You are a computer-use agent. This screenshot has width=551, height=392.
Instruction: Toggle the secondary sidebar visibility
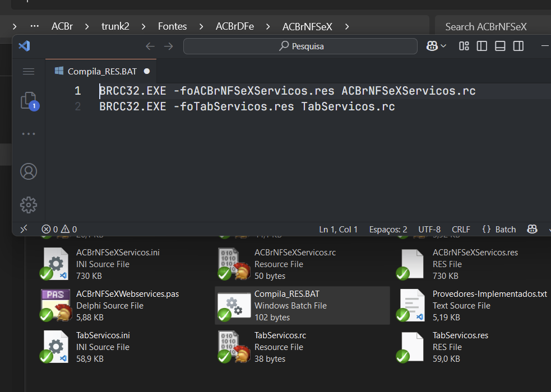[x=518, y=46]
